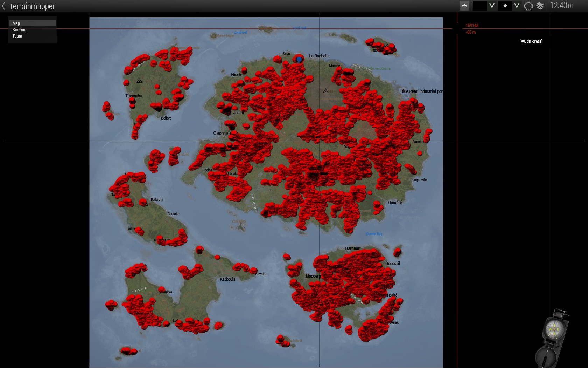Click the 159148 grid coordinate readout

click(472, 26)
